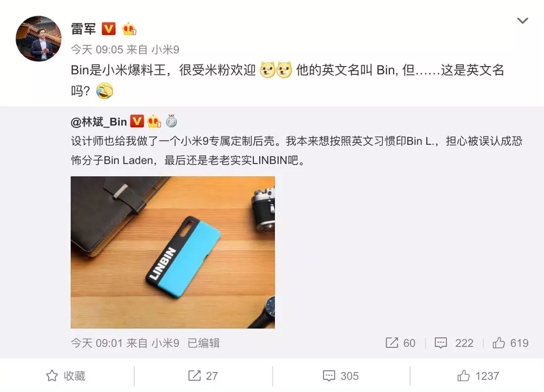Click the 今天 09:01 original post timestamp
This screenshot has width=544, height=392.
[x=97, y=343]
